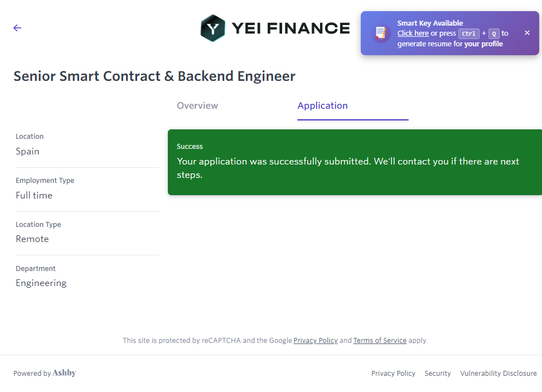This screenshot has width=542, height=392.
Task: Click the Ctrl key badge in popup
Action: pyautogui.click(x=468, y=33)
